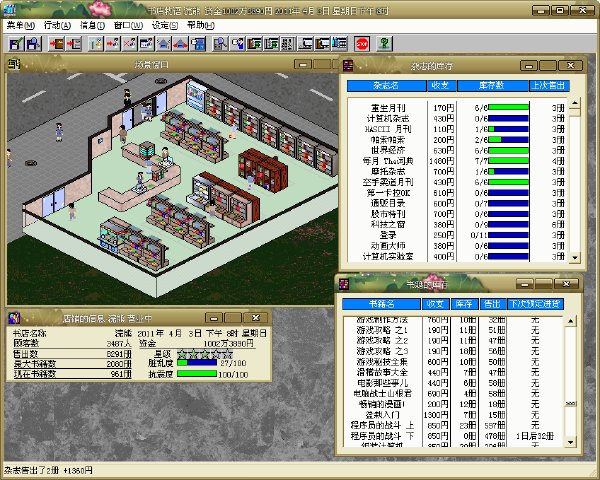Click the blue shelf layout toolbar icon

tap(198, 44)
